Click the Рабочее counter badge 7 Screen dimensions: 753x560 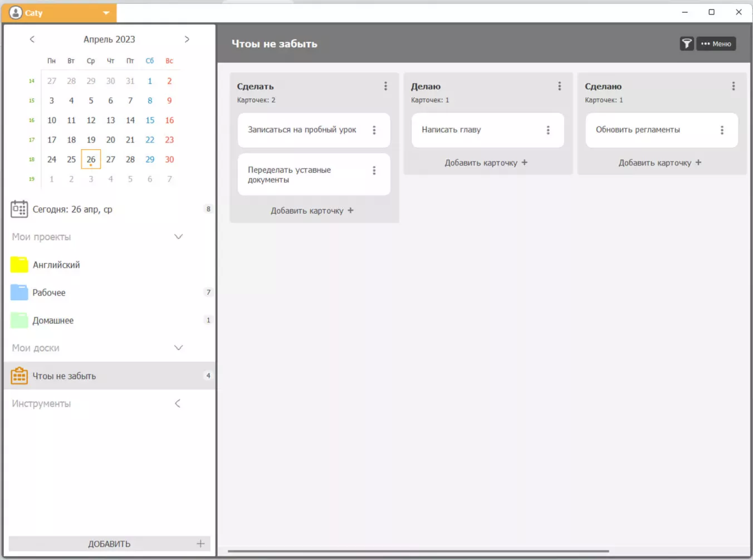point(208,292)
